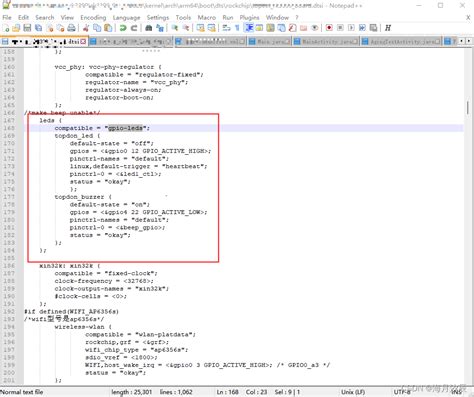This screenshot has width=474, height=397.
Task: Print the document with the printer icon
Action: point(71,28)
